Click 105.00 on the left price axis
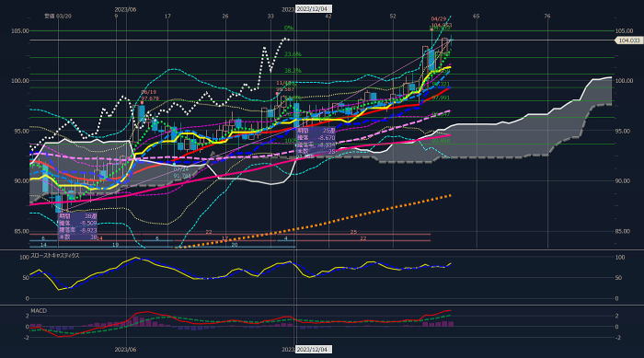The width and height of the screenshot is (644, 358). [x=20, y=30]
